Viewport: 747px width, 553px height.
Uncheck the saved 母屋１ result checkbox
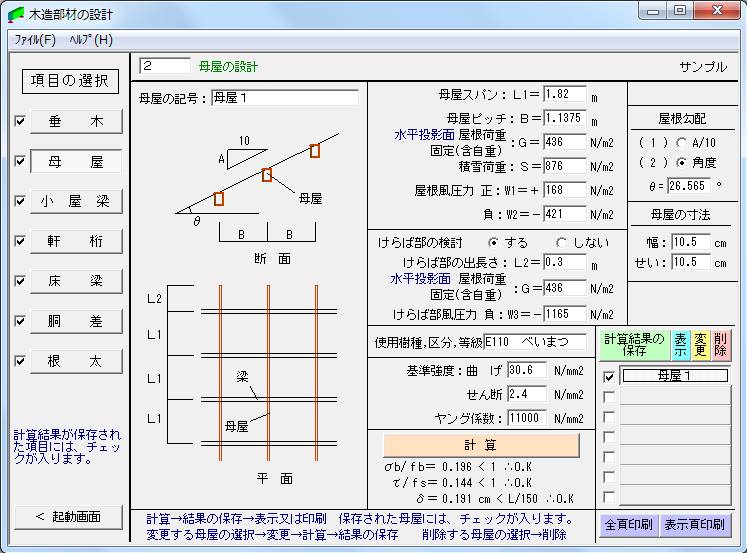click(x=608, y=377)
